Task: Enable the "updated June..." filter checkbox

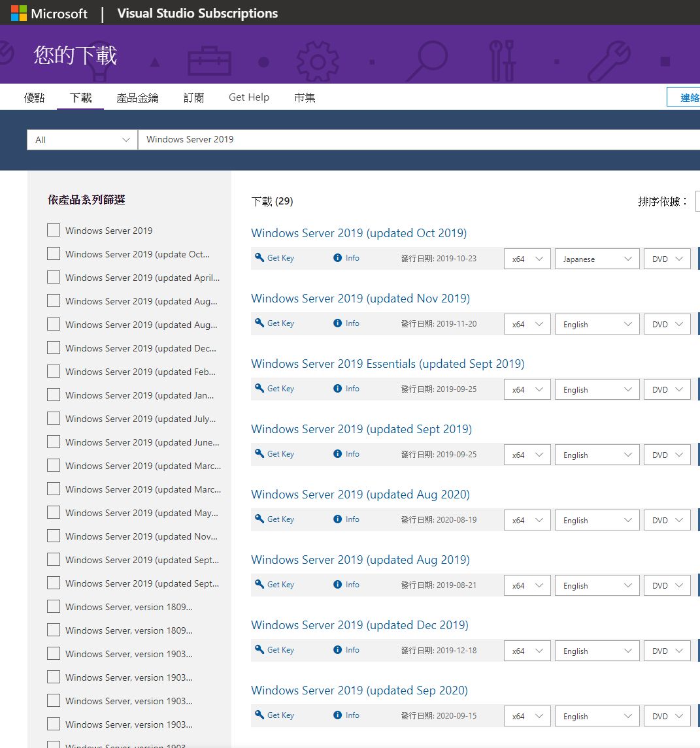Action: pos(54,442)
